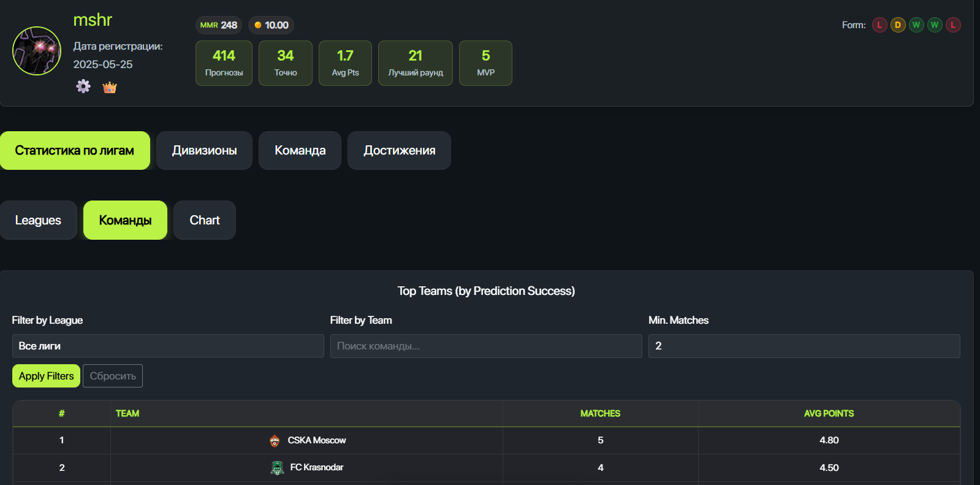
Task: Click the crown icon under registration date
Action: [x=110, y=87]
